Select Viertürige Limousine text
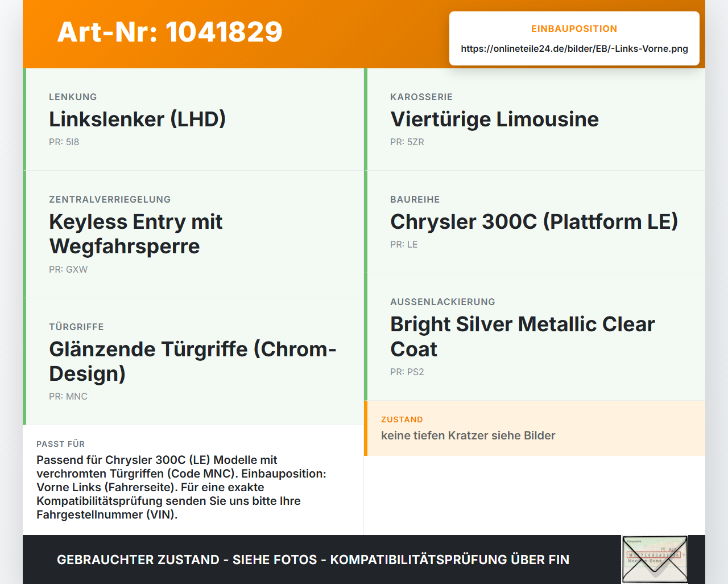This screenshot has width=728, height=584. click(494, 119)
